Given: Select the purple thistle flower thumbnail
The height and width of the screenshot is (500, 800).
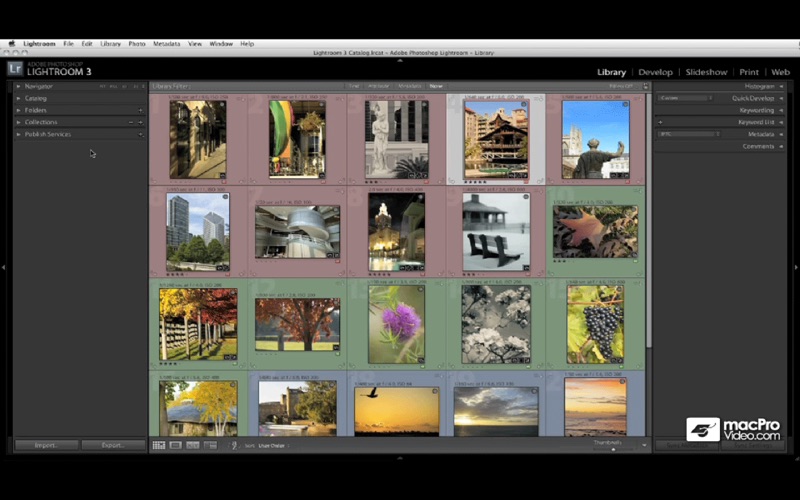Looking at the screenshot, I should pyautogui.click(x=396, y=324).
